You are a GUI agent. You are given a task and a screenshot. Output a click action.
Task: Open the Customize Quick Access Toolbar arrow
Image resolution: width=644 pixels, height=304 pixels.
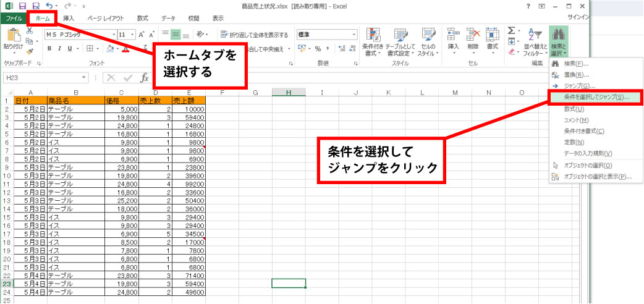coord(84,7)
